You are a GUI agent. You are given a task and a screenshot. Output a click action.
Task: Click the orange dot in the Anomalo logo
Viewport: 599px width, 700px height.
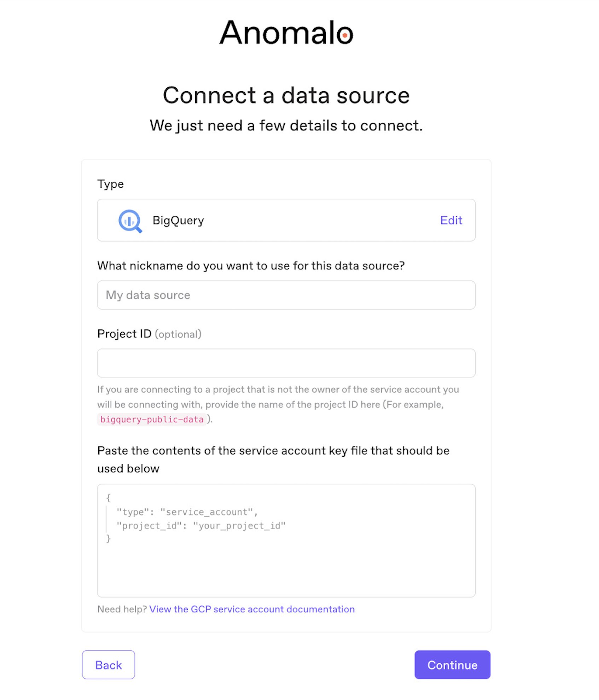344,35
